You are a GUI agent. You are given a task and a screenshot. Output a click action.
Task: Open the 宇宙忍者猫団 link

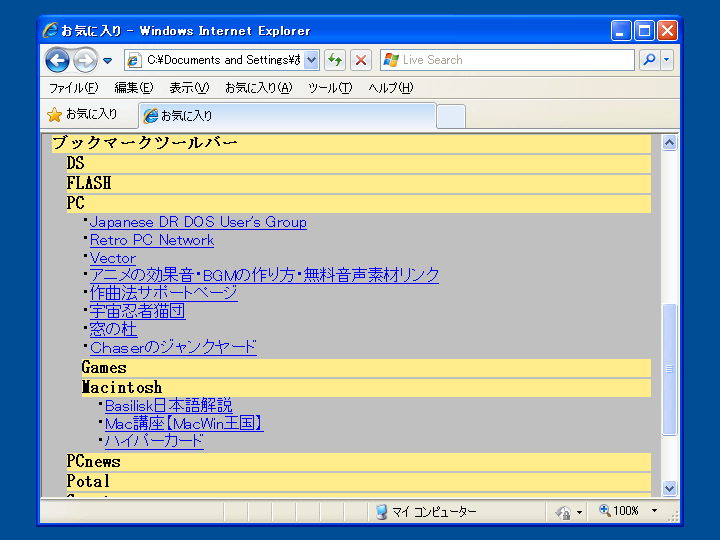pos(137,311)
